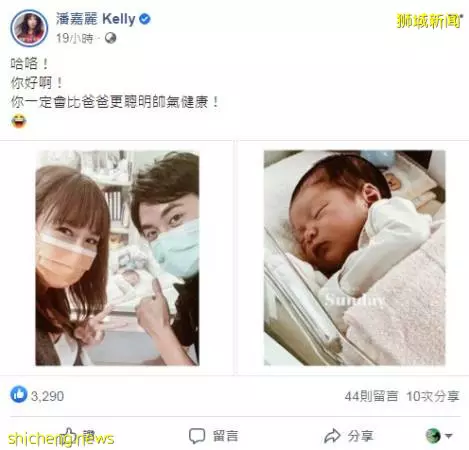
Task: Click the blue verified badge next to Kelly
Action: (144, 19)
